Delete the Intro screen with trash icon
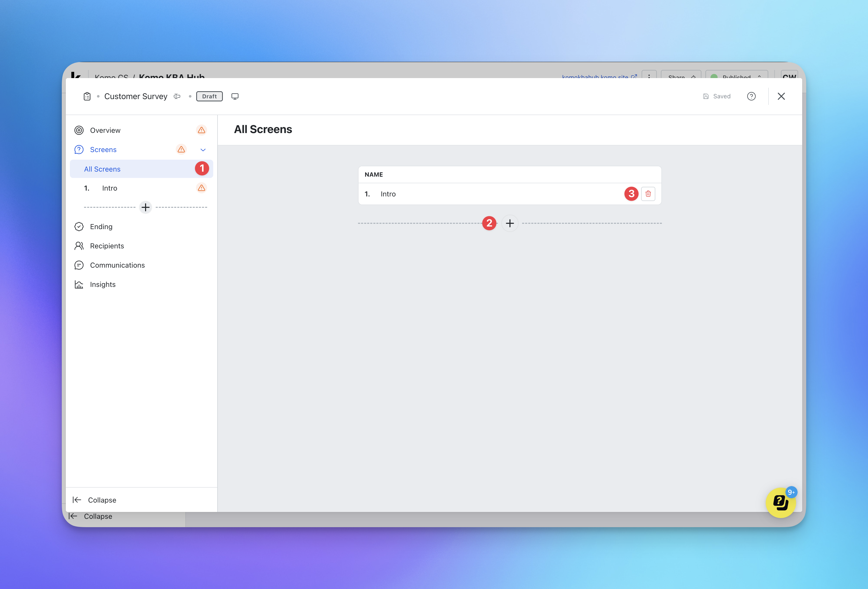 (648, 194)
